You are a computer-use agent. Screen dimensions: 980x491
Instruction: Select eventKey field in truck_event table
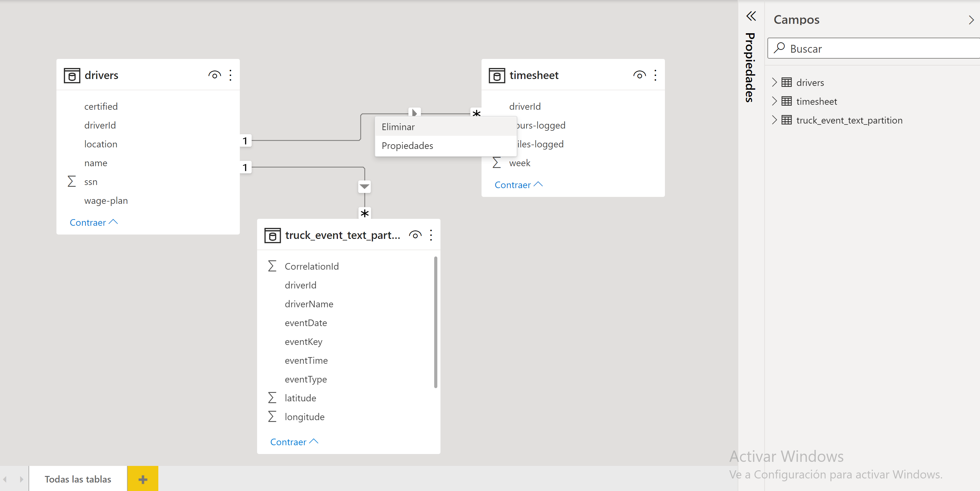(x=303, y=342)
